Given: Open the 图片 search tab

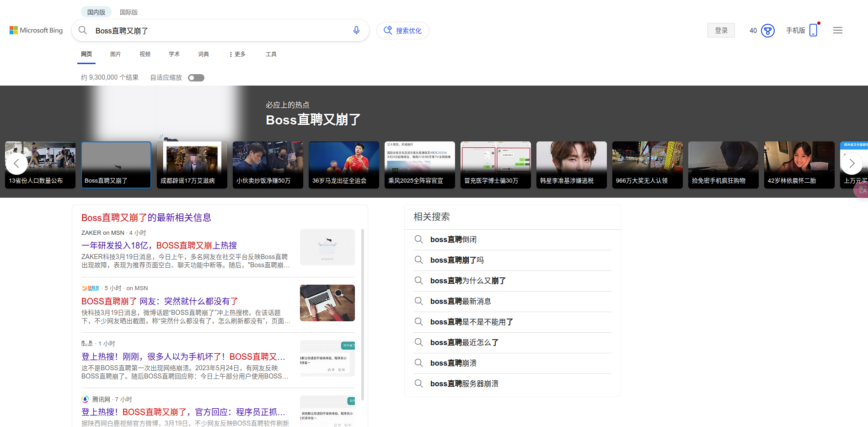Looking at the screenshot, I should [116, 54].
